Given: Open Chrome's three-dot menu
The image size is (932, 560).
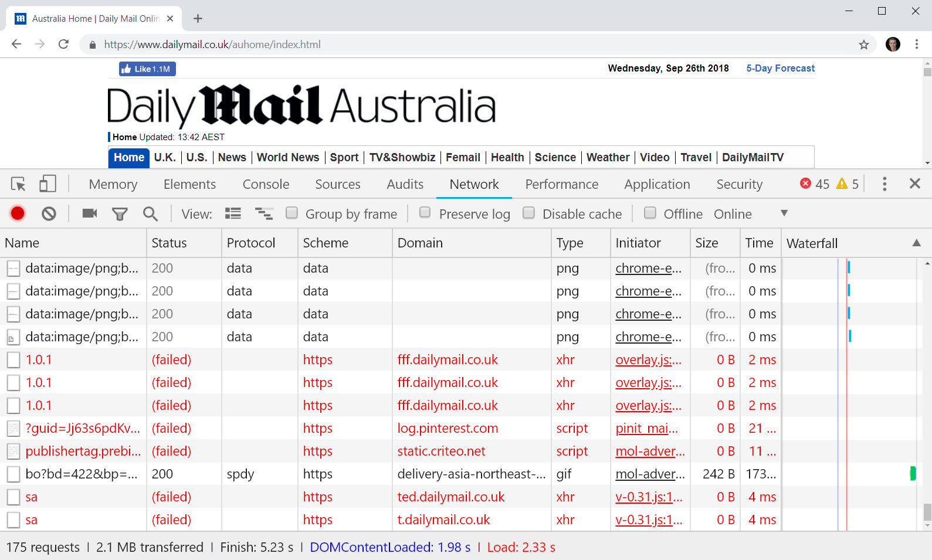Looking at the screenshot, I should point(916,45).
